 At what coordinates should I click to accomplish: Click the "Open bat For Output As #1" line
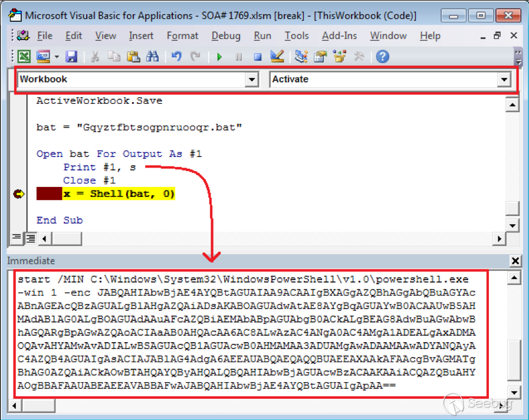point(119,154)
